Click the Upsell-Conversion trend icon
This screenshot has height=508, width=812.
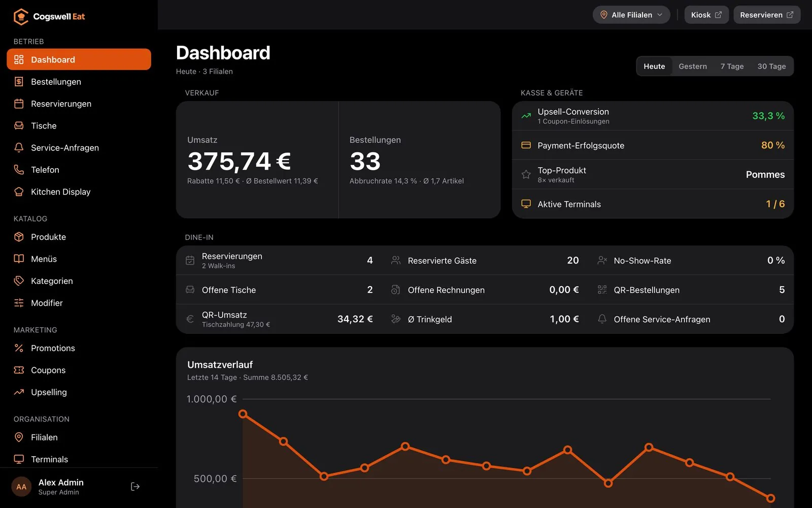click(x=526, y=116)
